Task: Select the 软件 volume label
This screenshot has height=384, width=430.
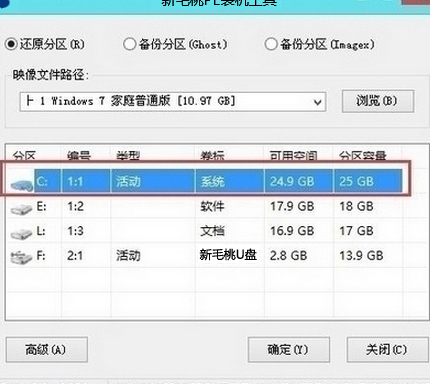Action: coord(212,207)
